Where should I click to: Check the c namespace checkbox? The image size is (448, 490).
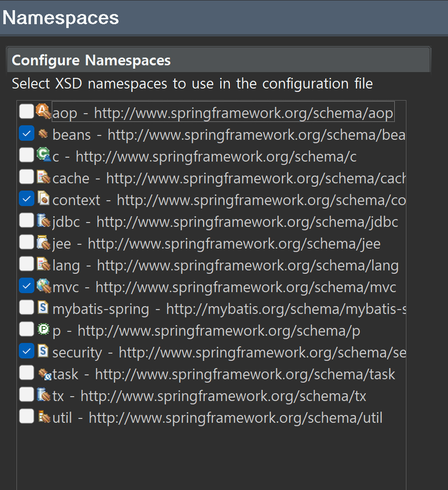(x=27, y=155)
